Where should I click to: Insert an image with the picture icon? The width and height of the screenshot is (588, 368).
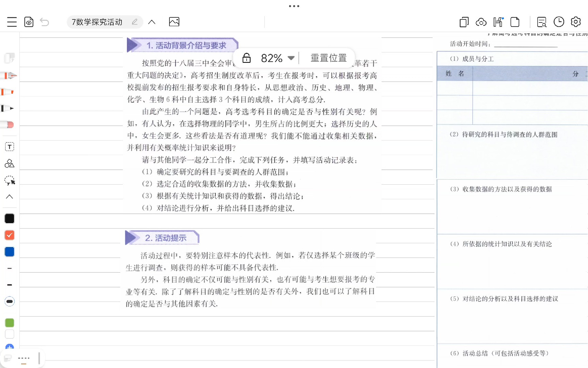tap(174, 22)
